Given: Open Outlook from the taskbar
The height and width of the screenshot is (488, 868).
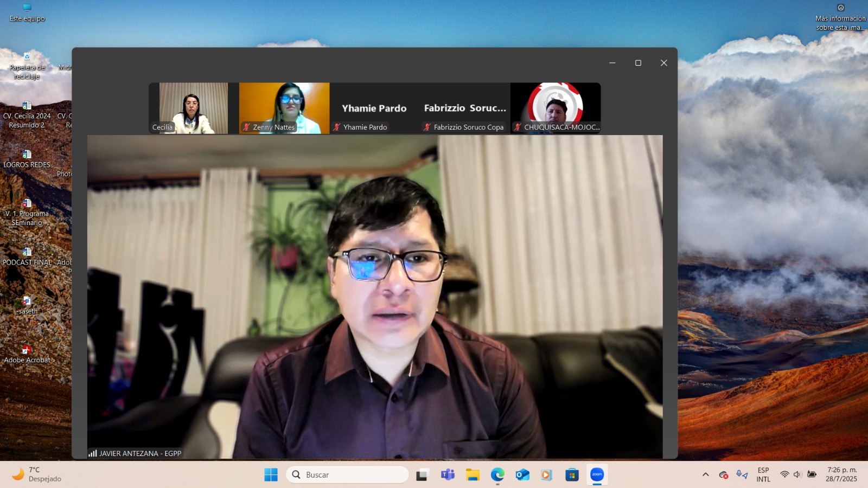Looking at the screenshot, I should (522, 475).
